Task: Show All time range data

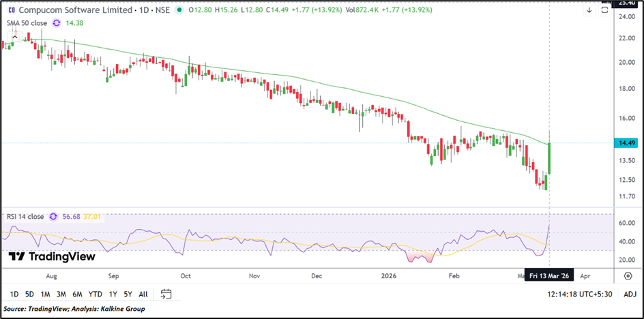Action: tap(143, 294)
